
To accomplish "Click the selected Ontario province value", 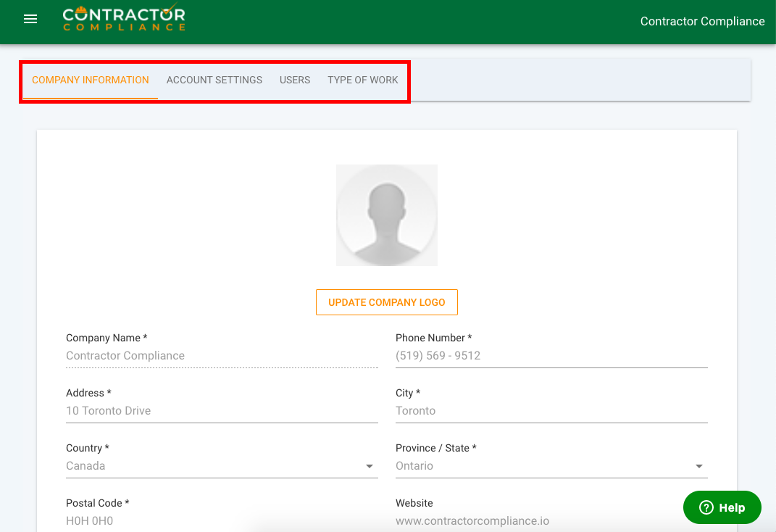I will tap(414, 466).
